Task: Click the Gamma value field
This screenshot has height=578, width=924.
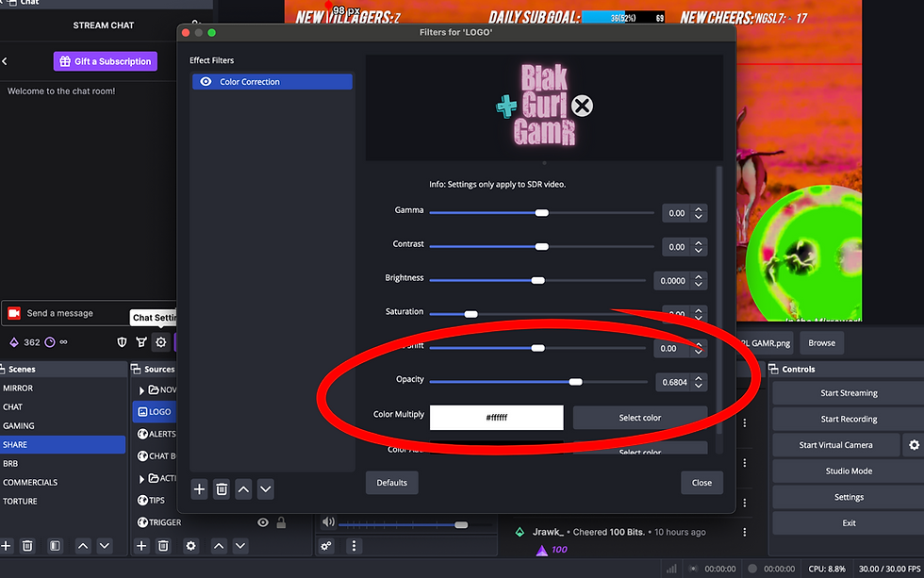Action: click(677, 213)
